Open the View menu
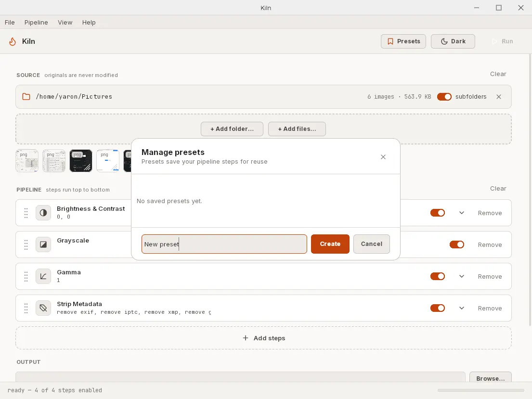The image size is (532, 399). pyautogui.click(x=65, y=23)
